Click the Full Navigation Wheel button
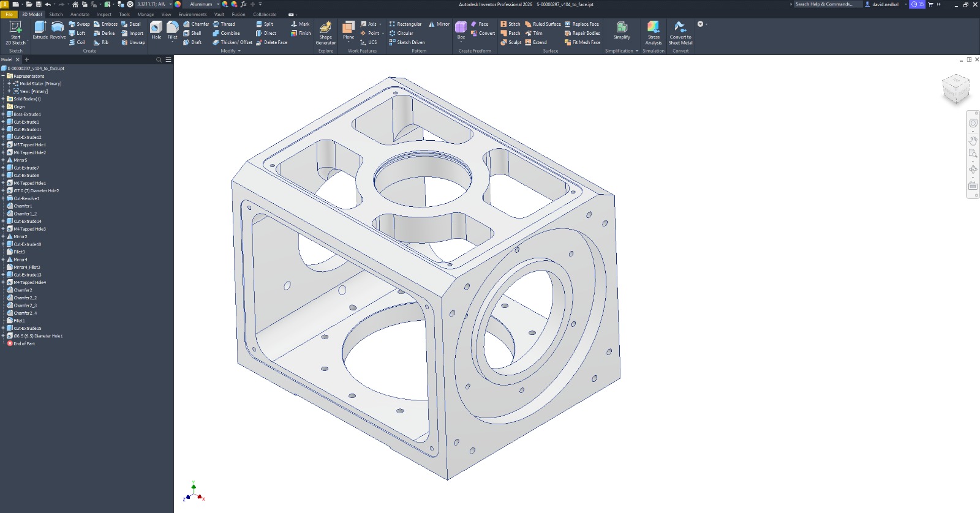The image size is (980, 513). coord(973,123)
